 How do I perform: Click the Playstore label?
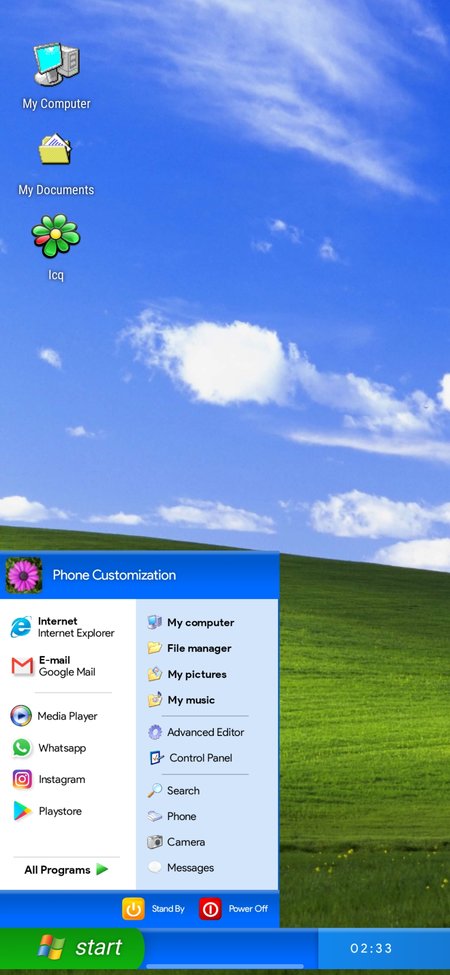point(60,811)
